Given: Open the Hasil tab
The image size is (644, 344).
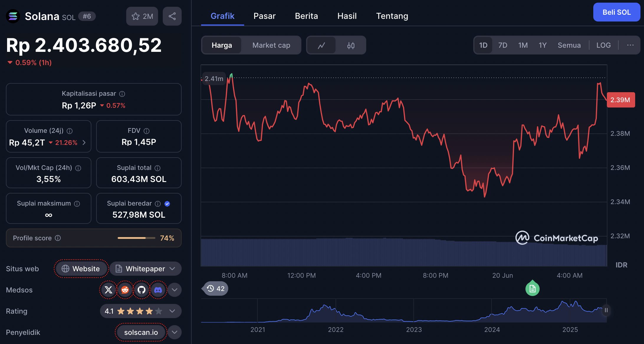Looking at the screenshot, I should point(347,16).
